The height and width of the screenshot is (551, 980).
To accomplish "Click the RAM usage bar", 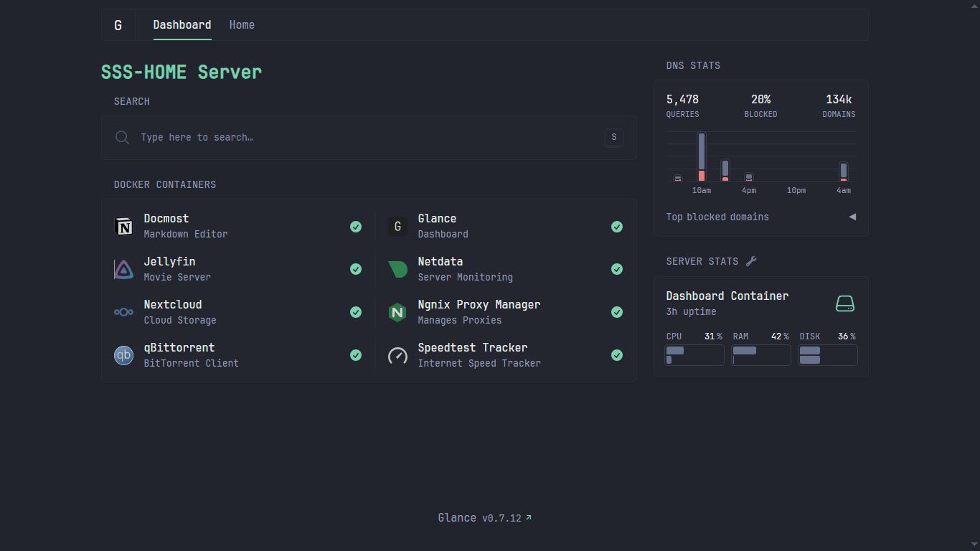I will tap(761, 355).
